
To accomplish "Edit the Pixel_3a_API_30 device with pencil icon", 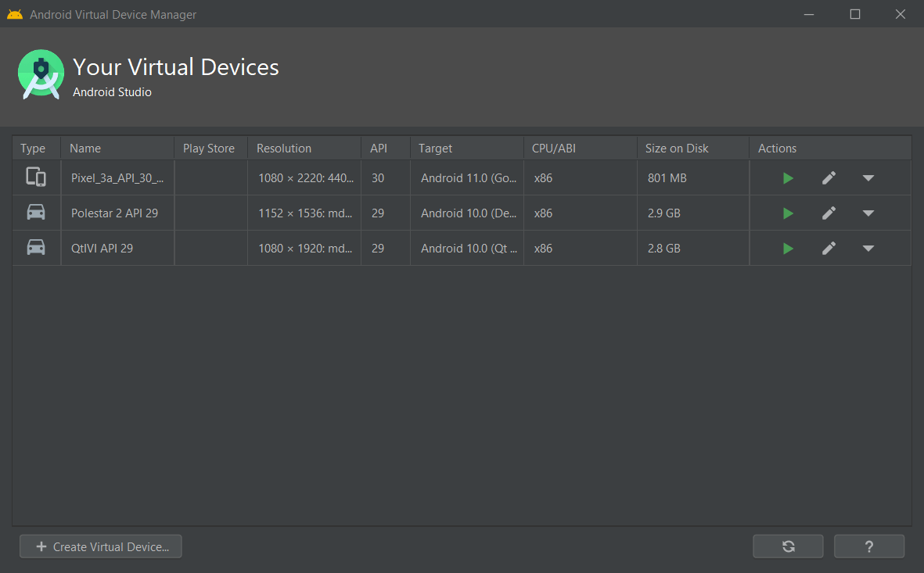I will pos(829,178).
